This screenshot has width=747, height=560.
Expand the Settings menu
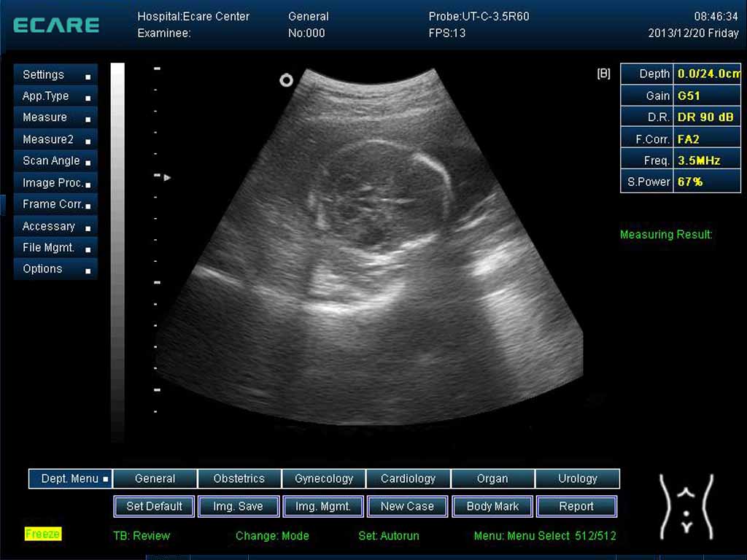coord(55,75)
